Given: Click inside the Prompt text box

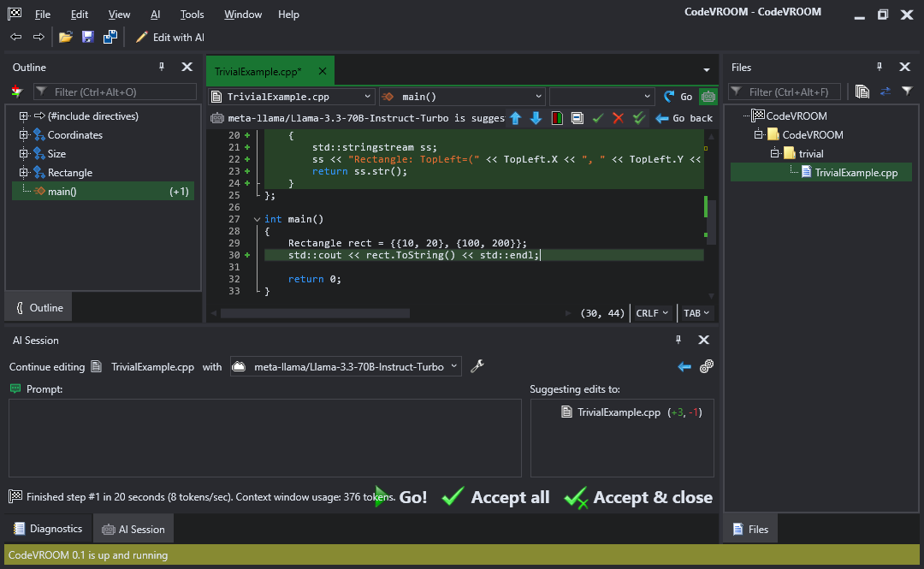Looking at the screenshot, I should tap(265, 438).
